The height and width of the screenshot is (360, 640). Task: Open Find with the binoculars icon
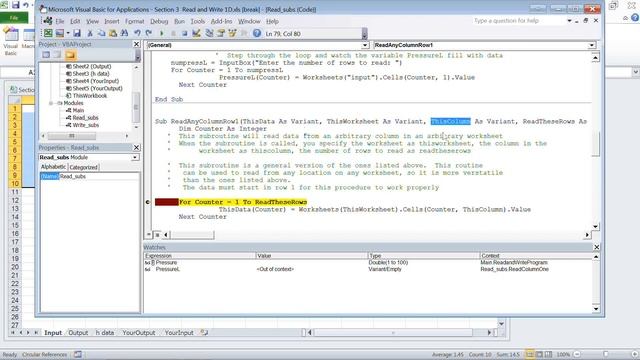coord(124,33)
